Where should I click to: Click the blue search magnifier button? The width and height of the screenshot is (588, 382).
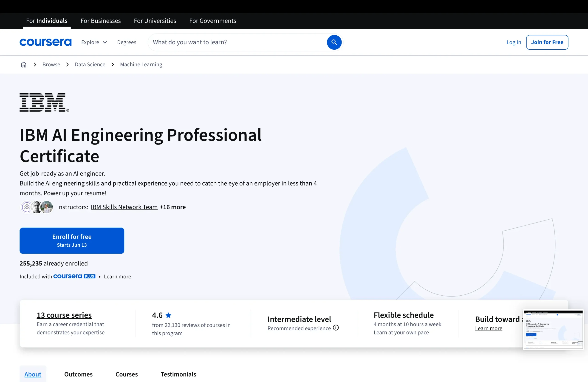[x=334, y=42]
